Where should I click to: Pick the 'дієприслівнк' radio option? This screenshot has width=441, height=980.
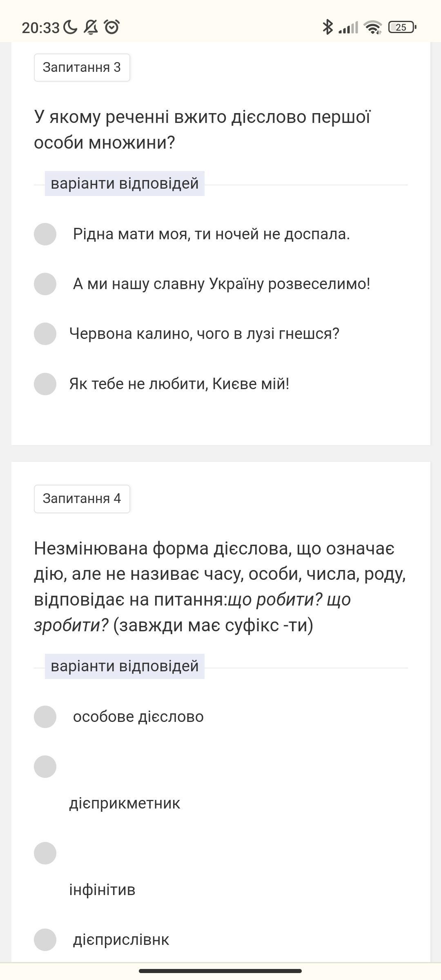(45, 940)
